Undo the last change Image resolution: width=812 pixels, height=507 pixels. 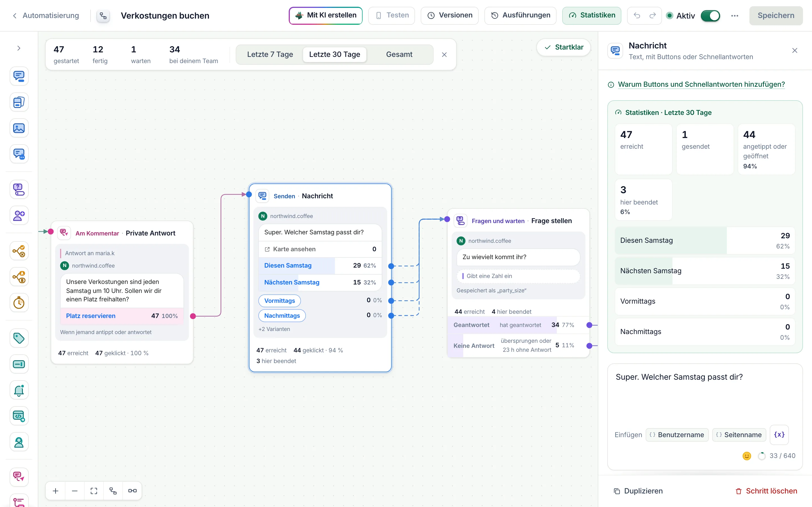tap(637, 15)
